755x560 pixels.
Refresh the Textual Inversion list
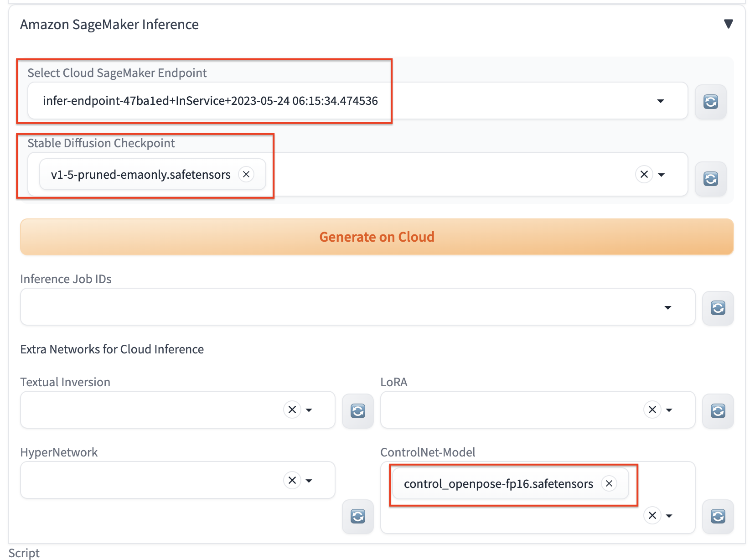pos(357,411)
